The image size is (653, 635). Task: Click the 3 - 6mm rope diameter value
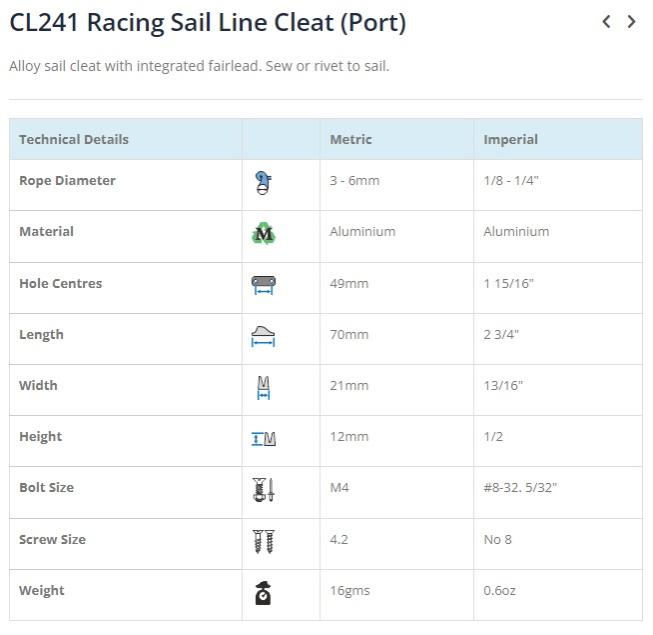[x=354, y=181]
